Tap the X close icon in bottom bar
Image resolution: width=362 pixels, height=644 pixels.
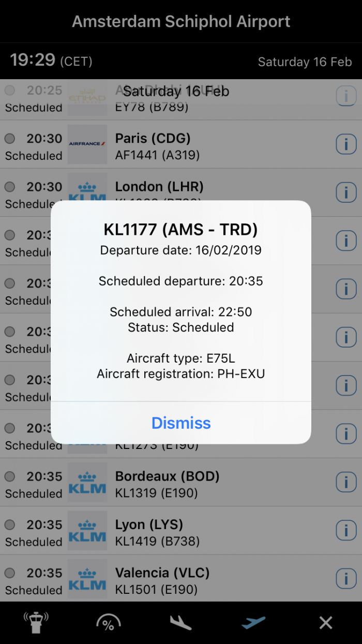326,622
